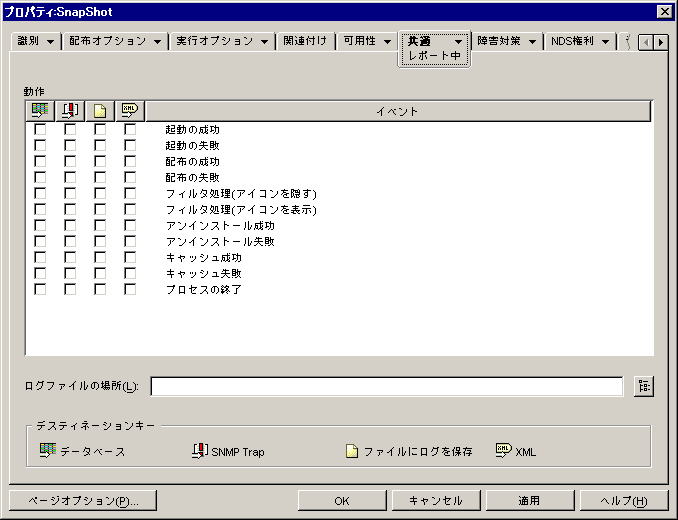Image resolution: width=678 pixels, height=520 pixels.
Task: Focus the ログファイルの場所 input field
Action: [387, 386]
